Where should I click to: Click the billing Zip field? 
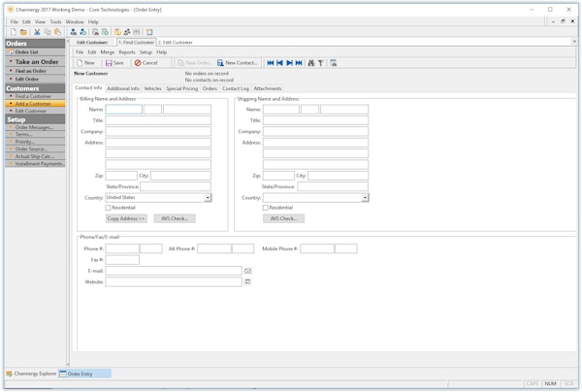coord(121,176)
